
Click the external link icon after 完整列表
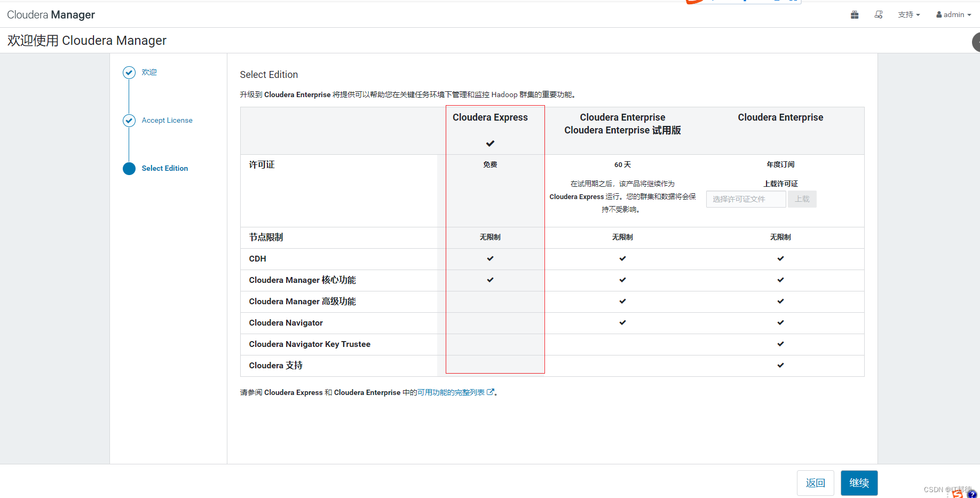tap(491, 392)
